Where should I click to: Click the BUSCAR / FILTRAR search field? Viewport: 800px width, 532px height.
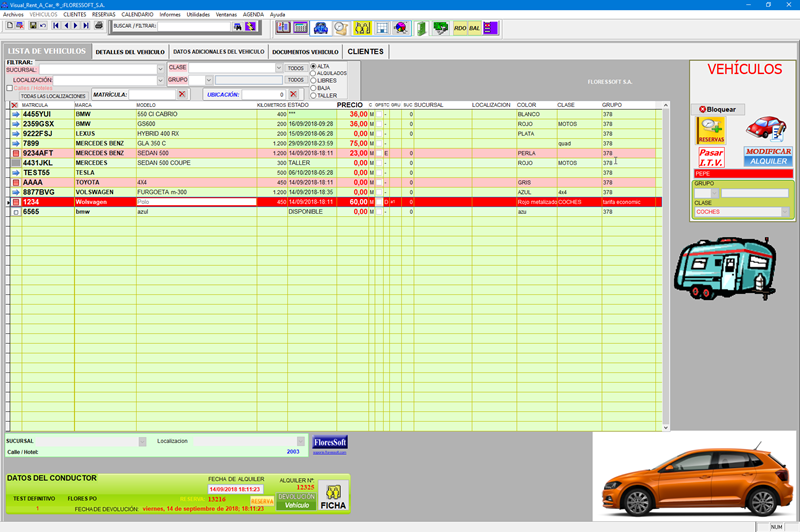click(194, 26)
